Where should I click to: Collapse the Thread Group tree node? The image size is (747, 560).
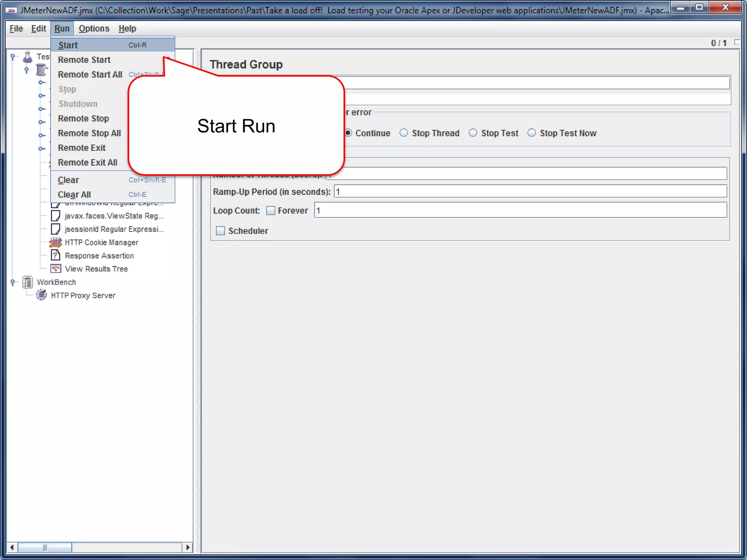(27, 70)
